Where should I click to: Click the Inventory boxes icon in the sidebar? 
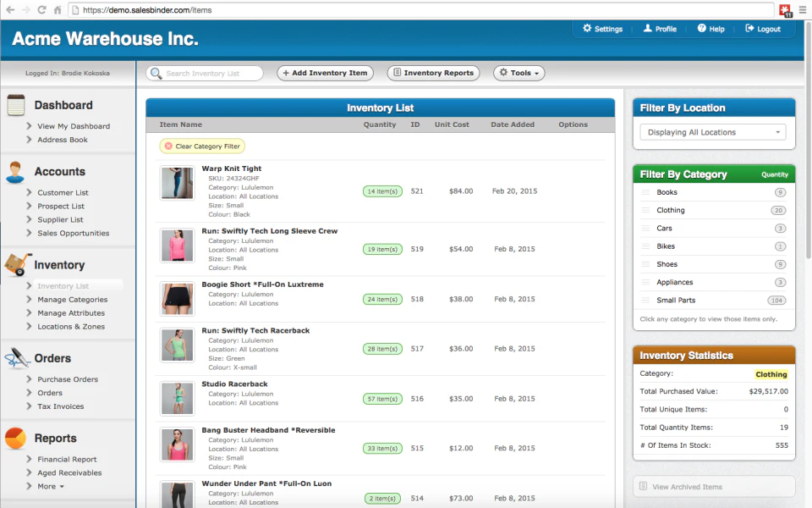click(15, 264)
